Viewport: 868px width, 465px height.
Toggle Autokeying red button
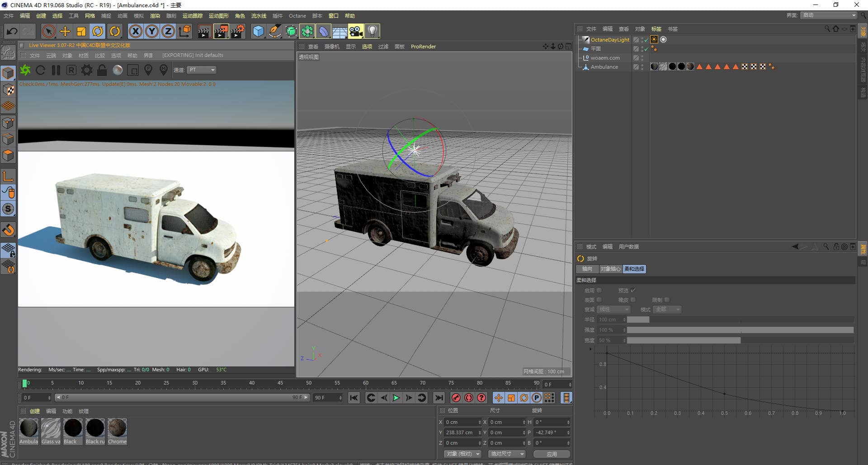coord(469,398)
